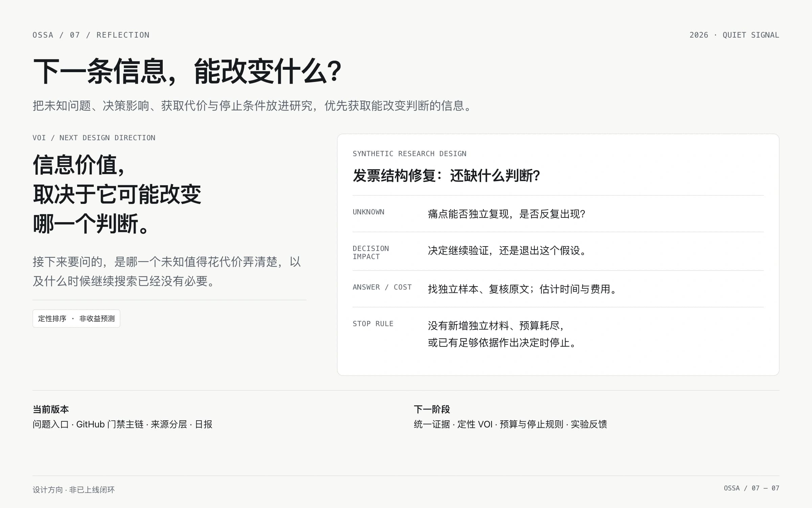Click the "当前版本" section heading
Image resolution: width=812 pixels, height=508 pixels.
[x=51, y=409]
